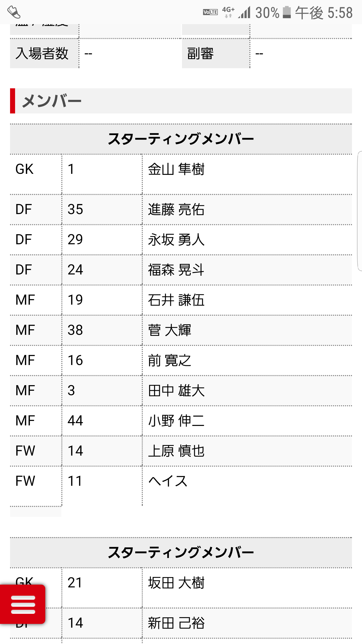
Task: Select player name 福森 晃斗
Action: coord(176,270)
